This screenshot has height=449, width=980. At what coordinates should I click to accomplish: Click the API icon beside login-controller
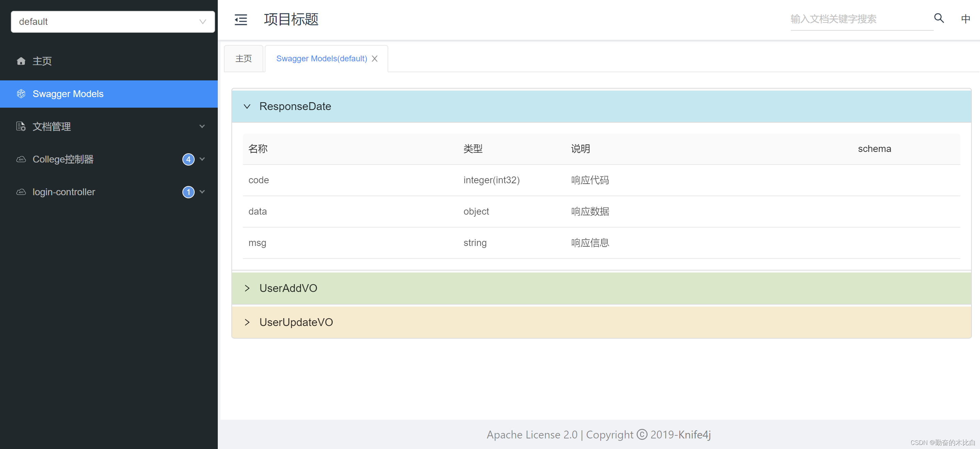coord(21,192)
